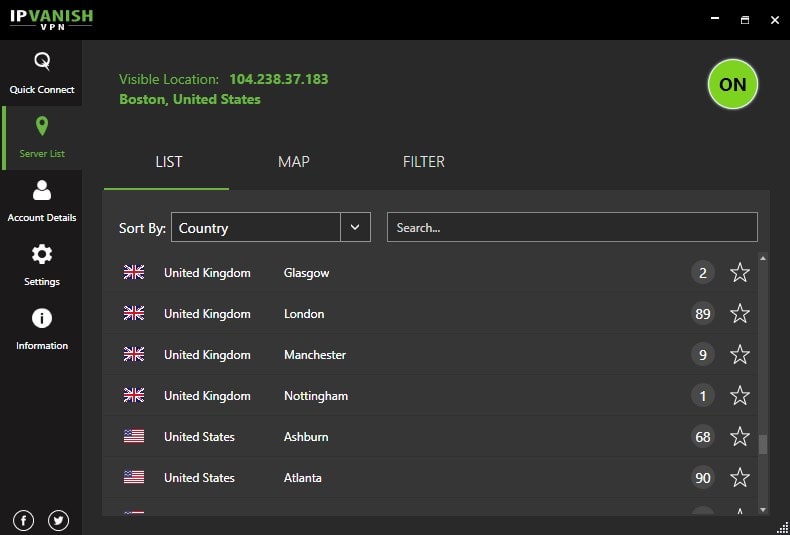Click the server count badge 1 for Nottingham

coord(703,396)
